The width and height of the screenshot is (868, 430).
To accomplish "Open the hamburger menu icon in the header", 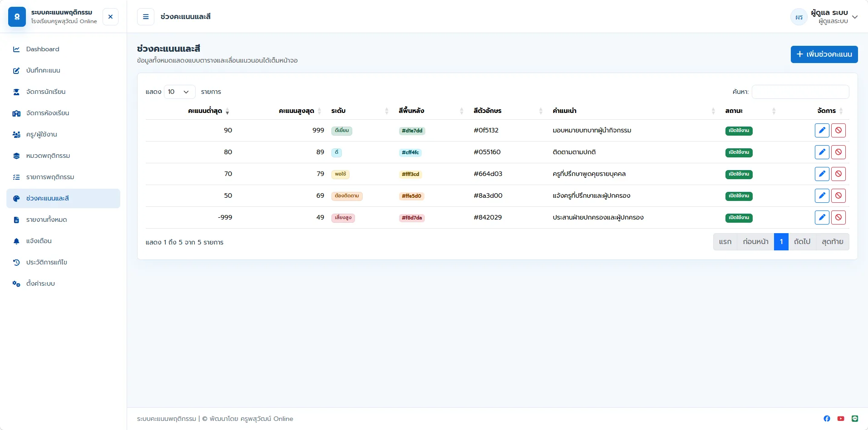I will click(146, 17).
